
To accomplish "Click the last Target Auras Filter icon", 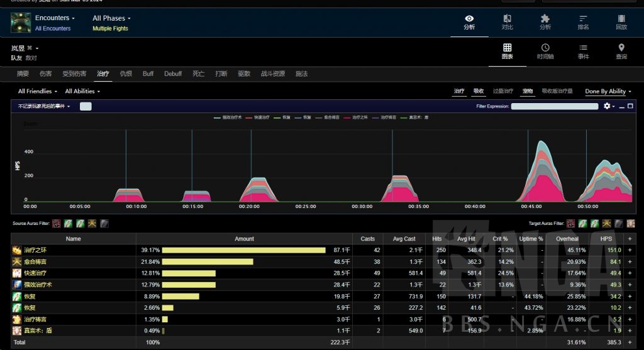I will pyautogui.click(x=630, y=224).
